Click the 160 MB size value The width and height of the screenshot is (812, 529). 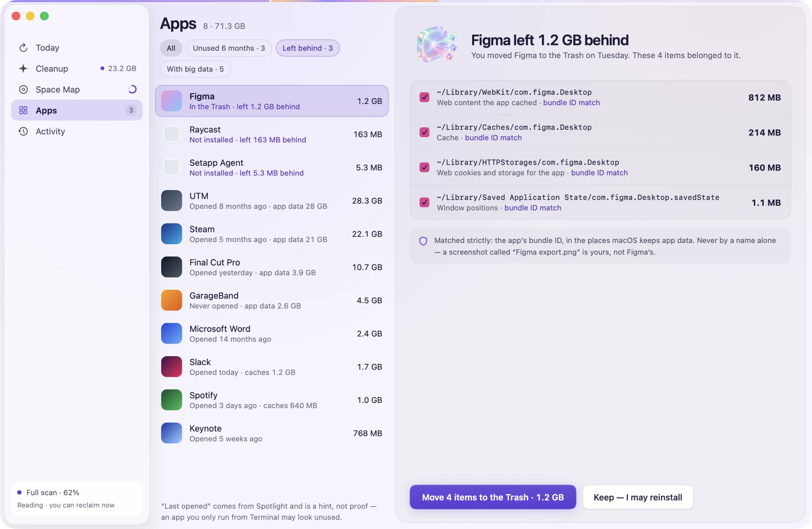(x=764, y=168)
